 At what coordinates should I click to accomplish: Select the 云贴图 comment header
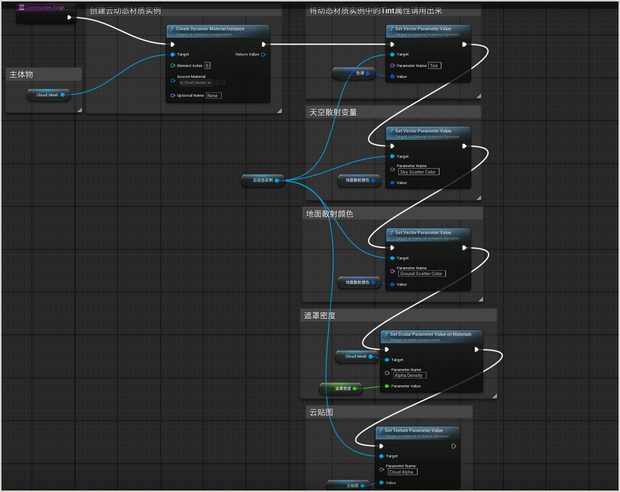pyautogui.click(x=389, y=412)
